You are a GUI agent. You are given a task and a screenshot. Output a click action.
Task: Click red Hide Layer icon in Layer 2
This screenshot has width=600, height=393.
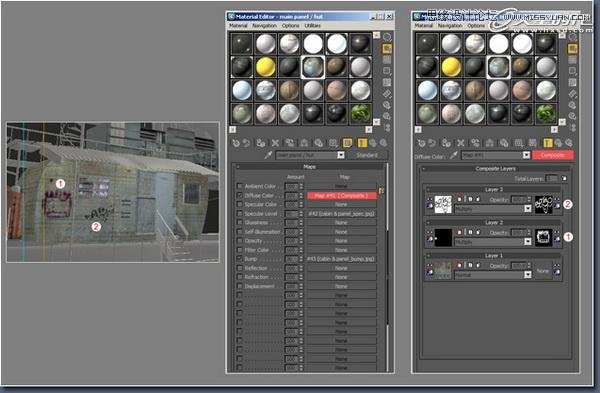[459, 232]
